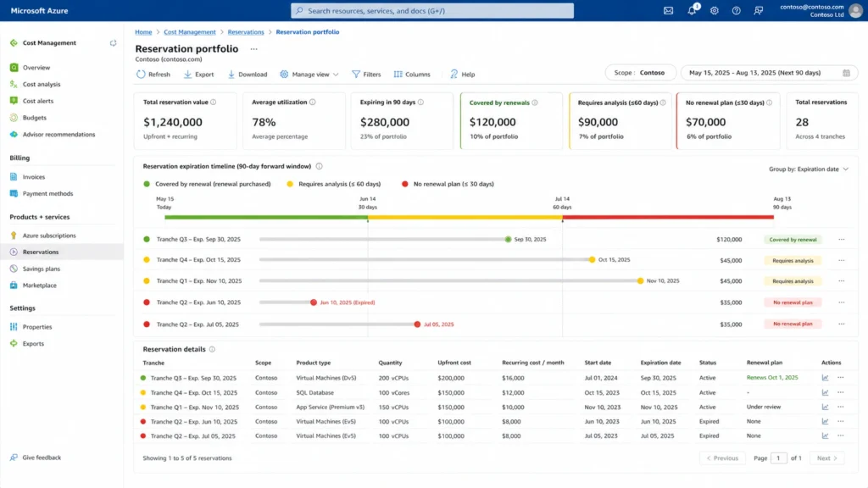The height and width of the screenshot is (488, 868).
Task: Click info icon next to No renewal plan card
Action: click(770, 103)
